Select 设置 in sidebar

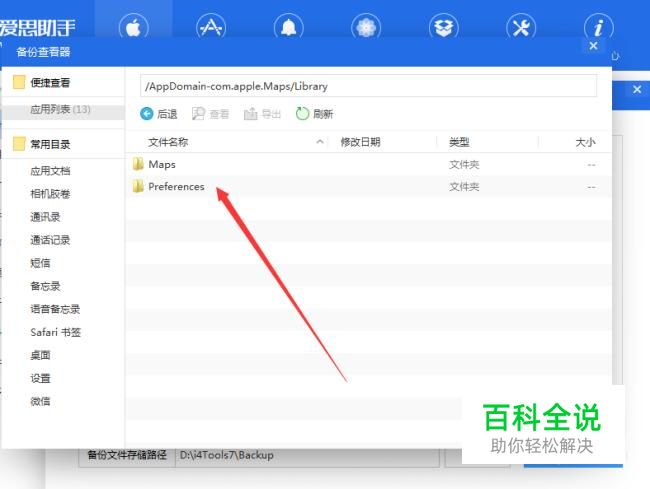tap(40, 378)
